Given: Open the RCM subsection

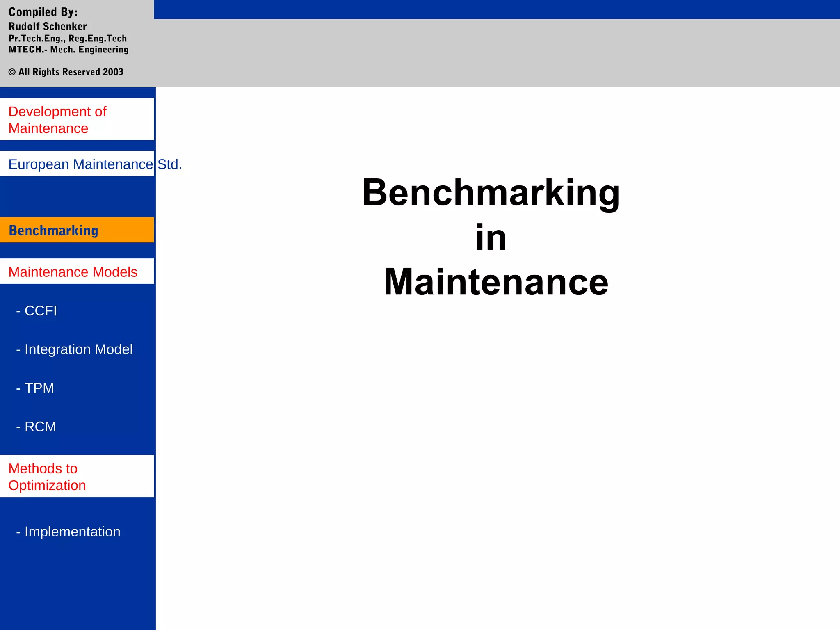Looking at the screenshot, I should pyautogui.click(x=36, y=427).
